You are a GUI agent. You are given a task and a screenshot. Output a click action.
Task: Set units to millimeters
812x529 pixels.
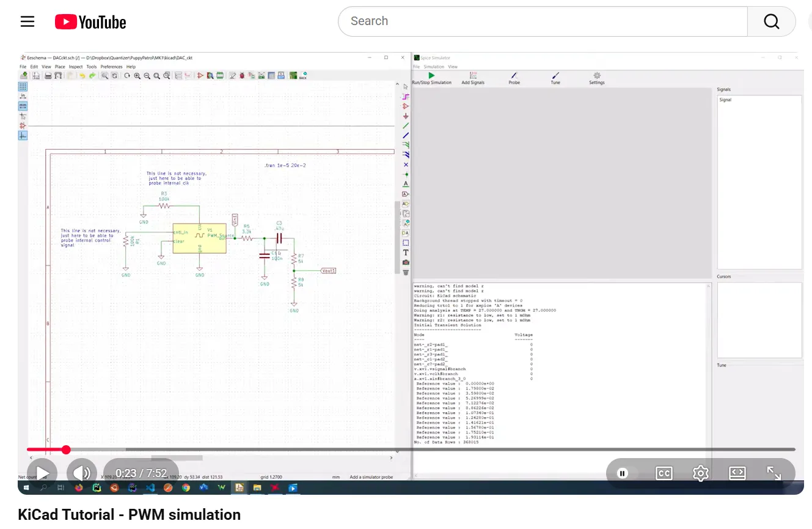click(23, 106)
